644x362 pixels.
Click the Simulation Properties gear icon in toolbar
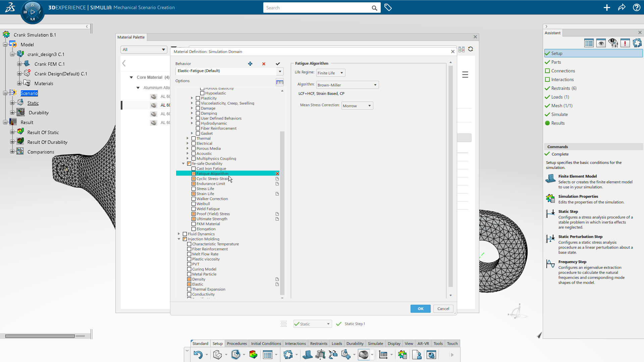point(402,355)
